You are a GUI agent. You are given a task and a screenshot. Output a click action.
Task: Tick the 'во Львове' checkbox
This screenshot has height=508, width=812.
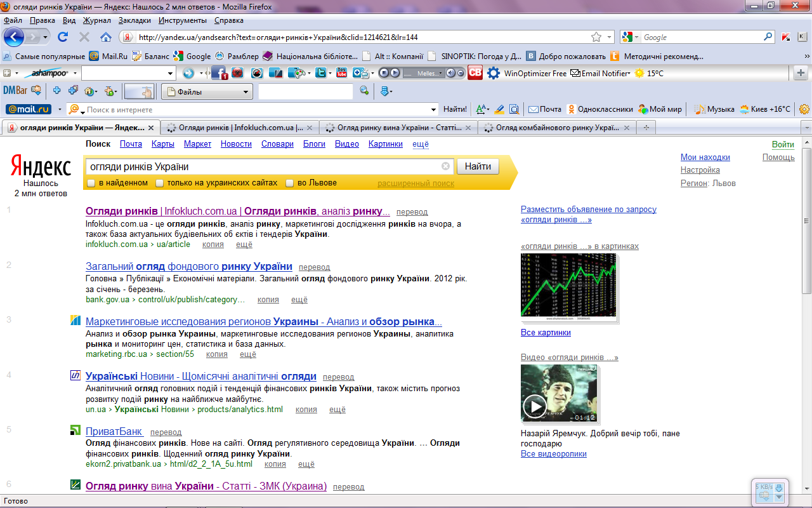click(x=290, y=183)
